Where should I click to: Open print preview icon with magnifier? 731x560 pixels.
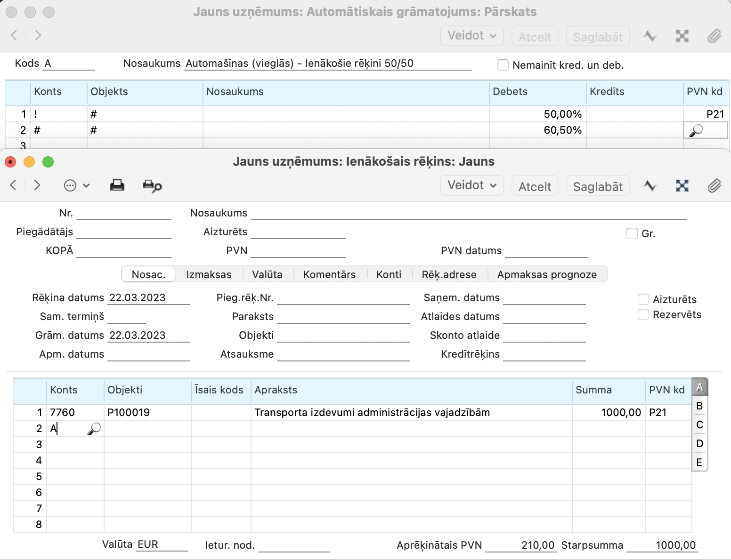pyautogui.click(x=152, y=186)
